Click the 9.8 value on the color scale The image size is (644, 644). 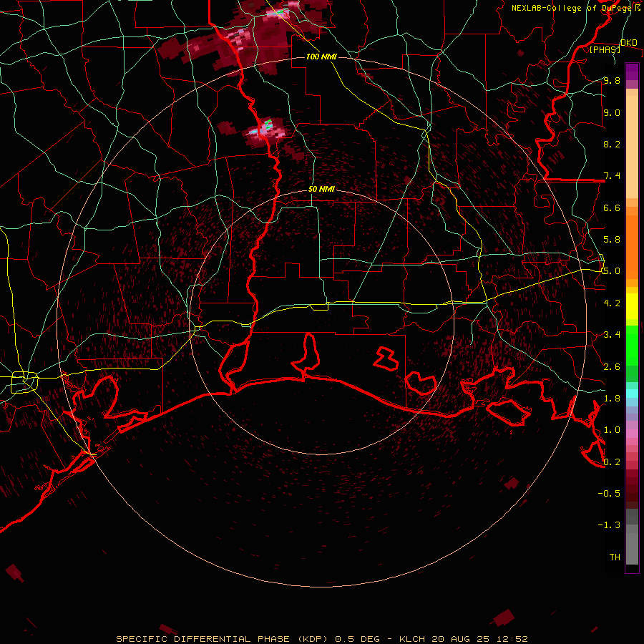click(x=612, y=80)
